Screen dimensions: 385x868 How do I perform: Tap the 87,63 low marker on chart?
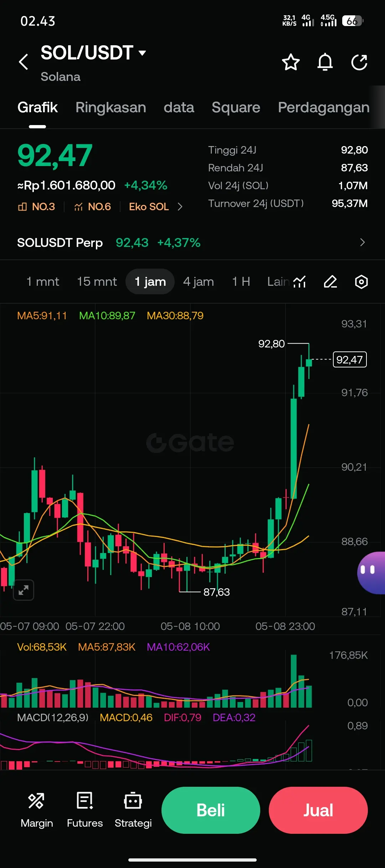[216, 592]
